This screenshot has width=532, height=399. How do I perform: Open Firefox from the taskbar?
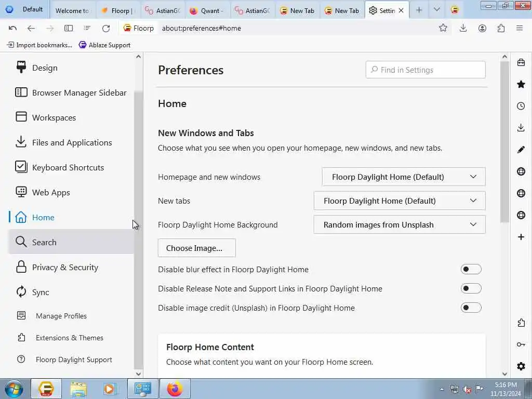point(175,389)
